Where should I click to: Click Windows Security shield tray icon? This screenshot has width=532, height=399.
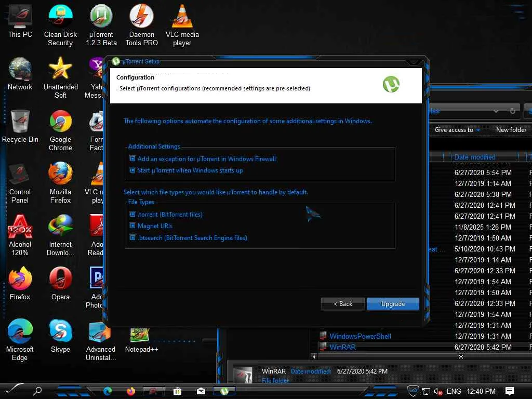(413, 391)
